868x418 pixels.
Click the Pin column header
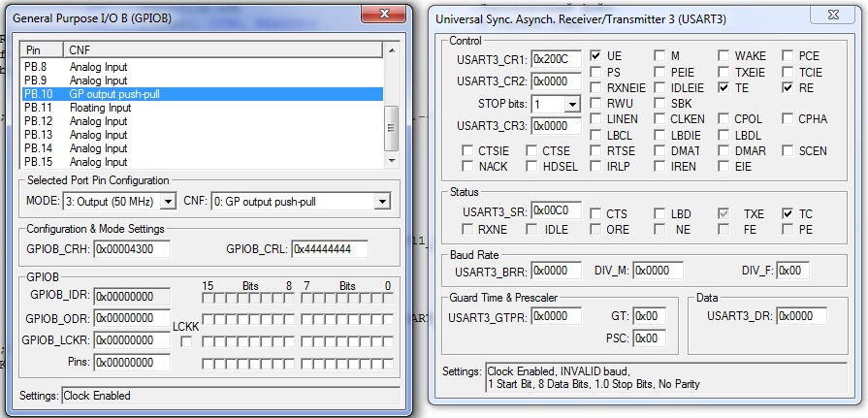coord(42,49)
